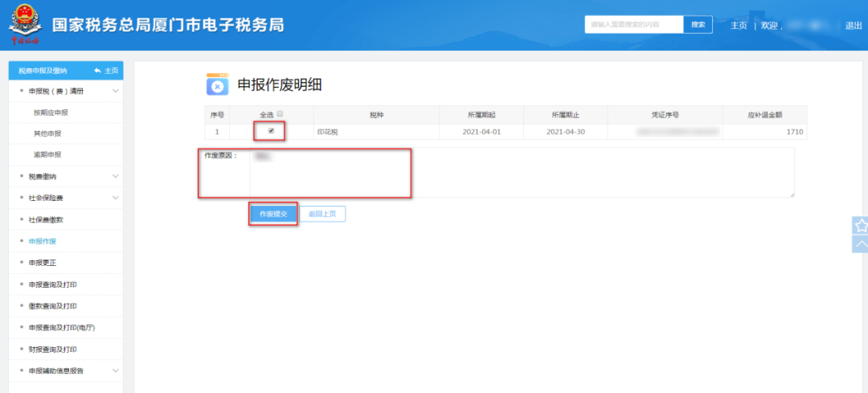The width and height of the screenshot is (868, 393).
Task: Open 申报更正 in the sidebar
Action: pos(43,263)
